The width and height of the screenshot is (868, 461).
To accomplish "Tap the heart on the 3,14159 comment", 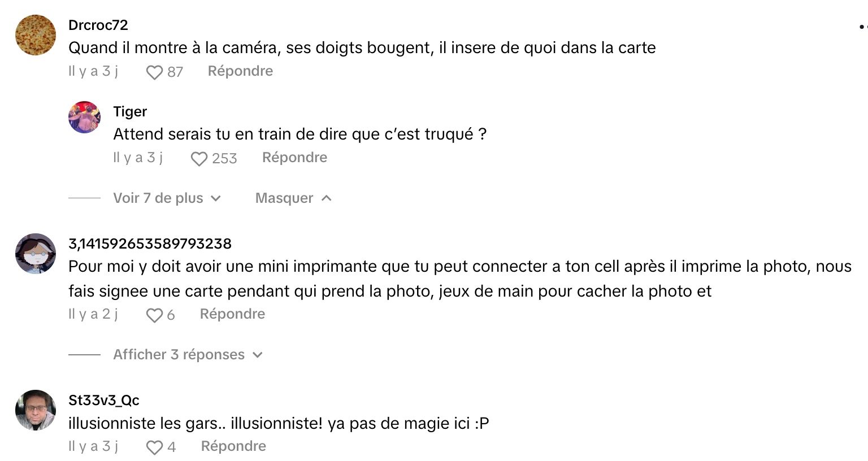I will [x=154, y=315].
